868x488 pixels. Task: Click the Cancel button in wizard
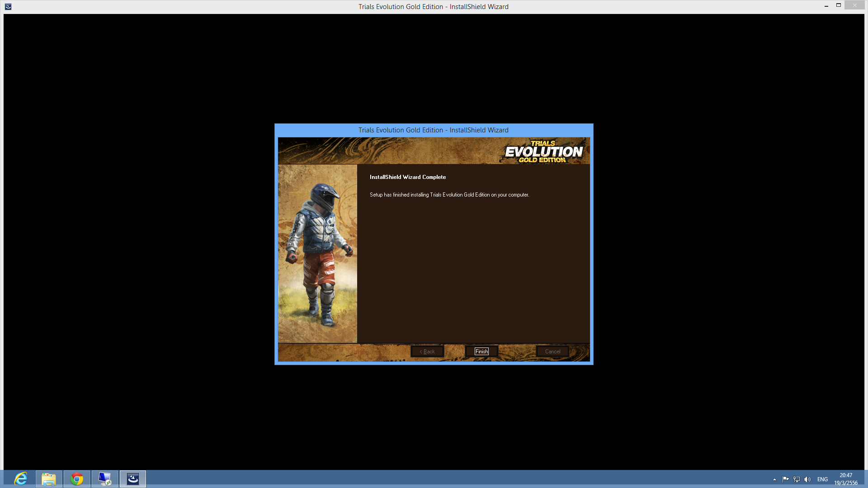(552, 351)
